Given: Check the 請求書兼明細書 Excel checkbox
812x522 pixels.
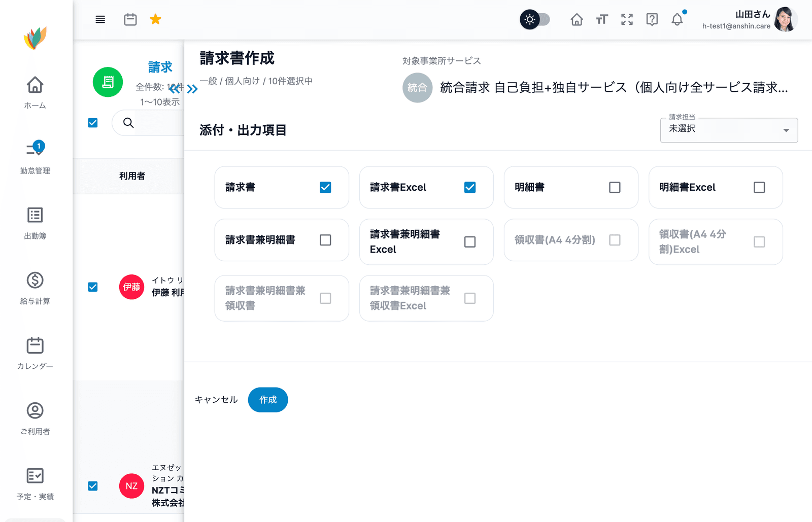Looking at the screenshot, I should (470, 242).
